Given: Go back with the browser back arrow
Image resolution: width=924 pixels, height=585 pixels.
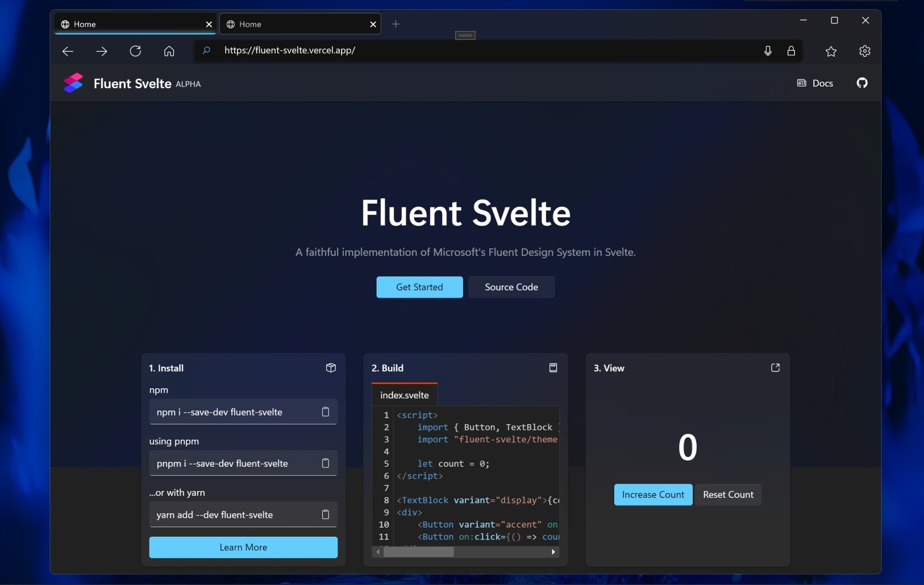Looking at the screenshot, I should [x=68, y=51].
